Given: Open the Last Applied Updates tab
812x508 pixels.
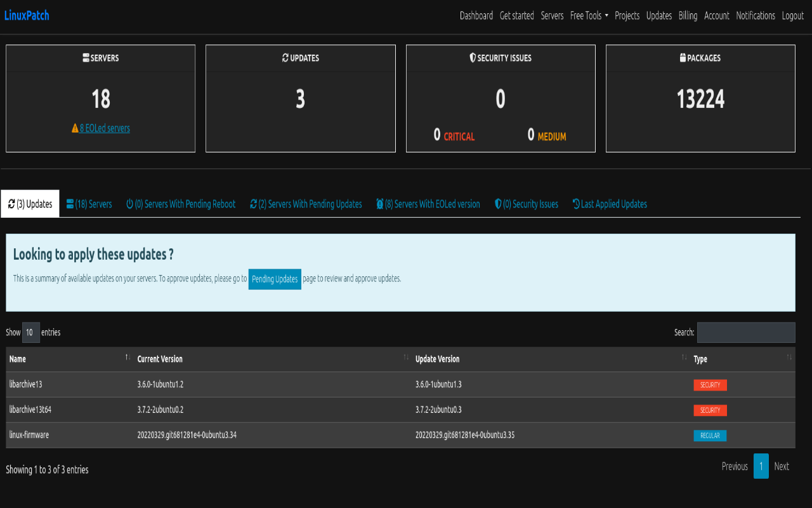Looking at the screenshot, I should (610, 204).
